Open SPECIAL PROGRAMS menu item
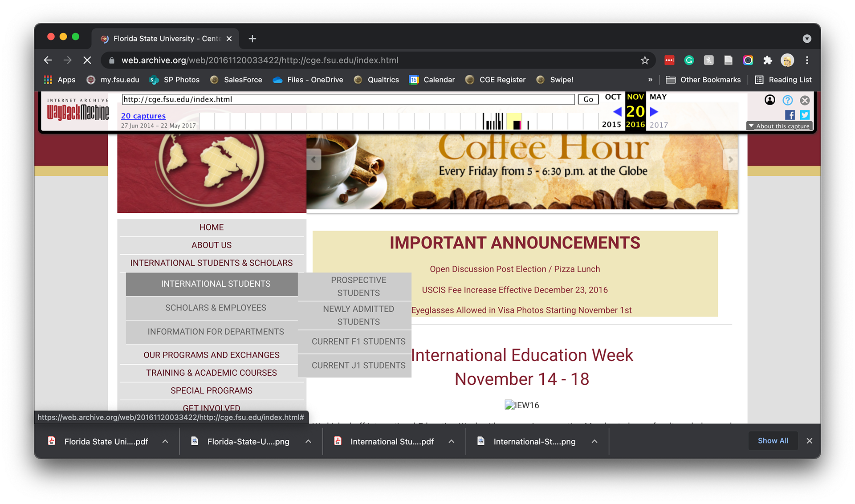The height and width of the screenshot is (504, 855). (212, 391)
